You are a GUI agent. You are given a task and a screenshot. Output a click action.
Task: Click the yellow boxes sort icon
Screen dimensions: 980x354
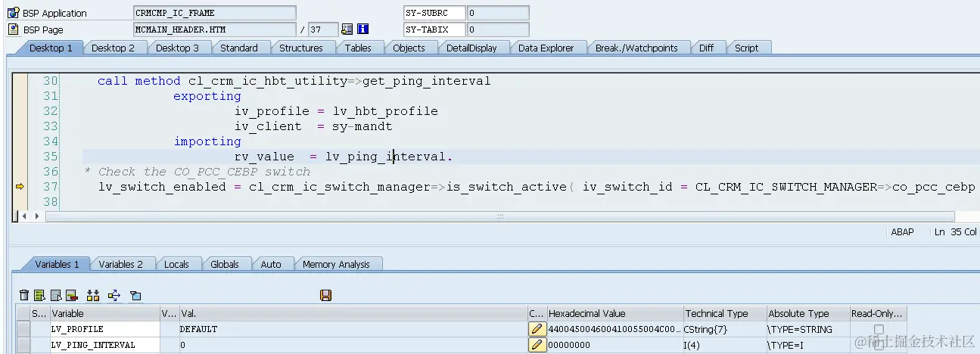(94, 295)
